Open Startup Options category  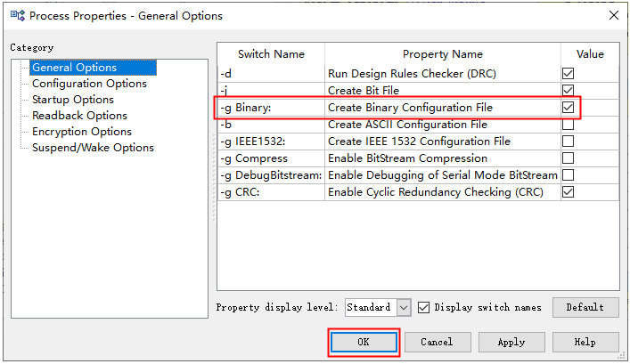click(73, 100)
